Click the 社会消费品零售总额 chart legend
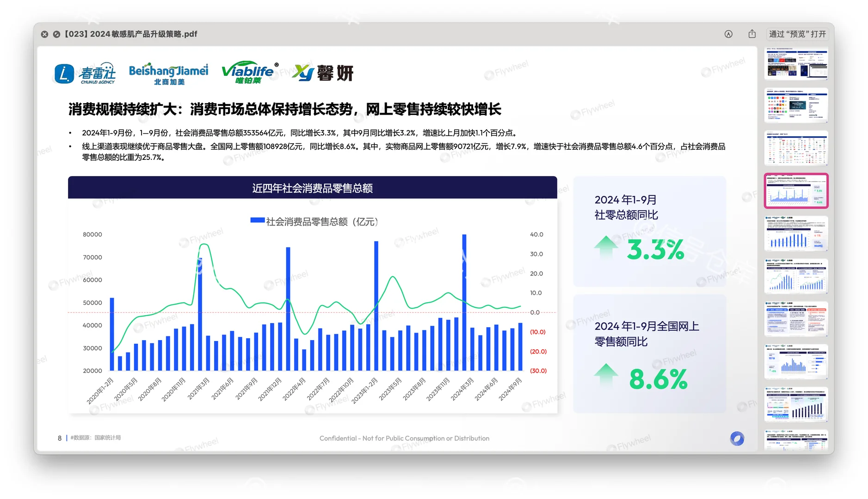The width and height of the screenshot is (868, 499). 314,221
